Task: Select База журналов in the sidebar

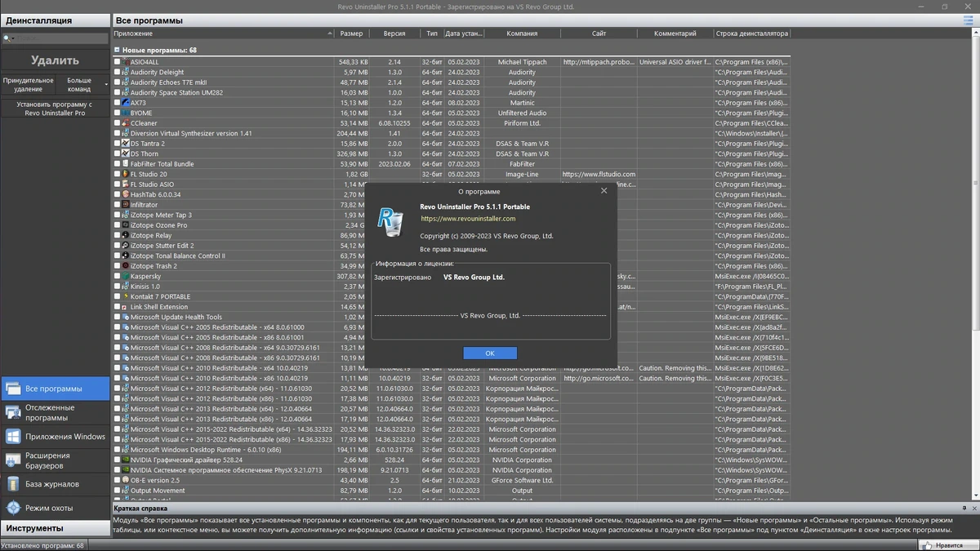Action: (55, 484)
